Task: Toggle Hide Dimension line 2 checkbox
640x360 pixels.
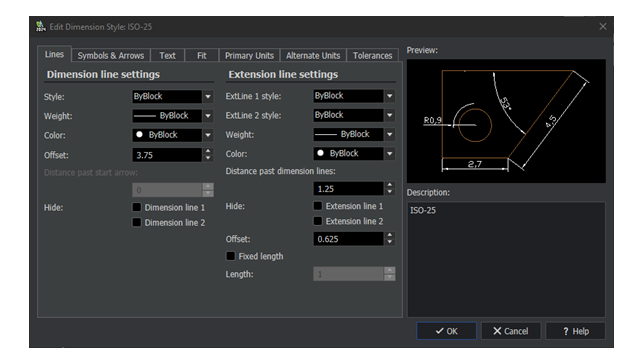Action: [x=137, y=222]
